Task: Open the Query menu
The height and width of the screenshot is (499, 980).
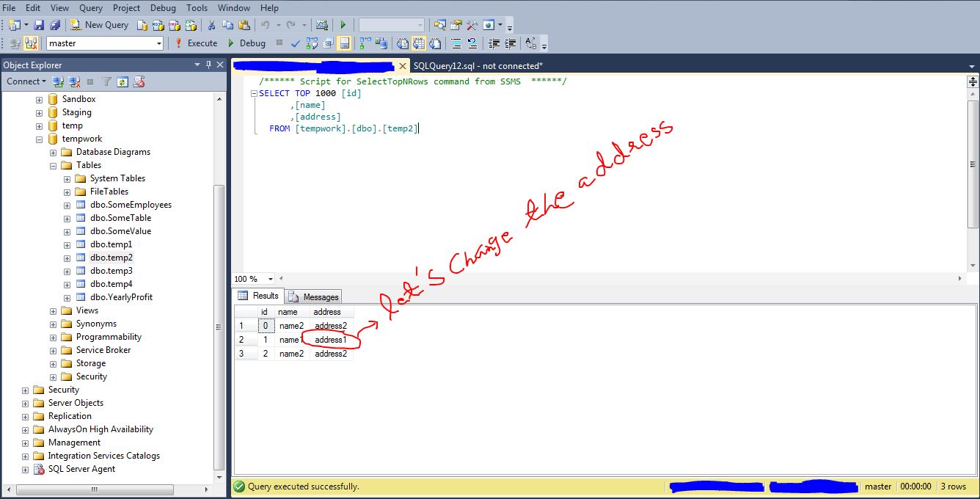Action: pyautogui.click(x=91, y=7)
